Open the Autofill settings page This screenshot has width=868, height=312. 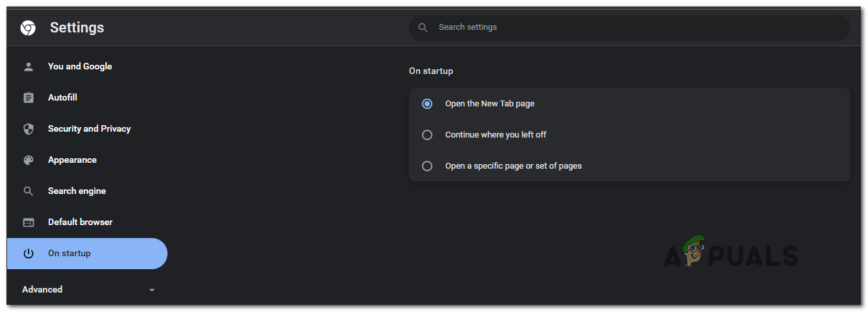click(62, 98)
